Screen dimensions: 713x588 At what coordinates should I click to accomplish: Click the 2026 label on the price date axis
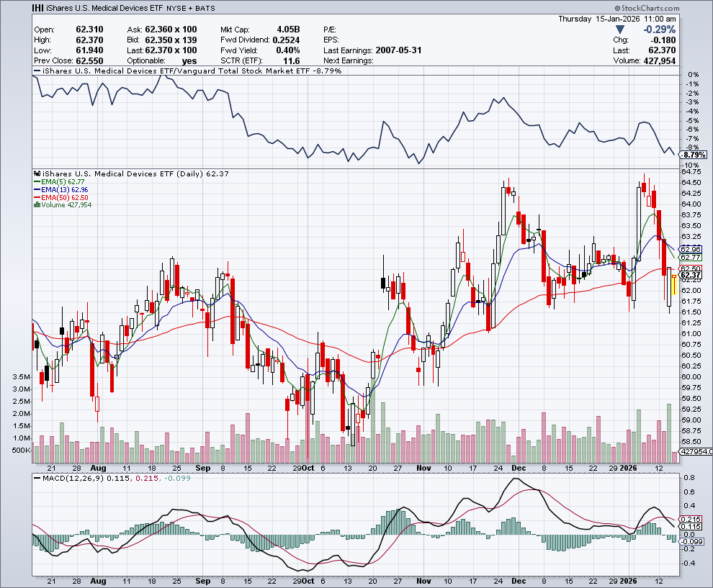pos(629,468)
